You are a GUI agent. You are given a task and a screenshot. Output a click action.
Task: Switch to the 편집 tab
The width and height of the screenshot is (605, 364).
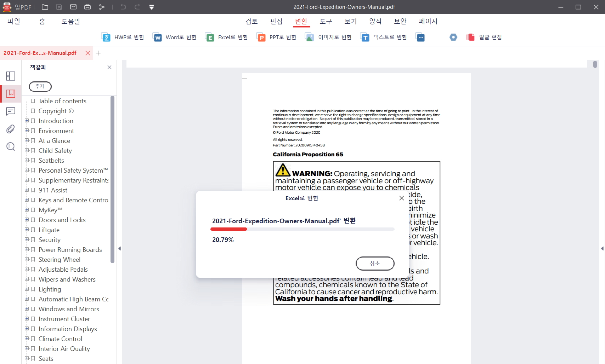[x=276, y=22]
